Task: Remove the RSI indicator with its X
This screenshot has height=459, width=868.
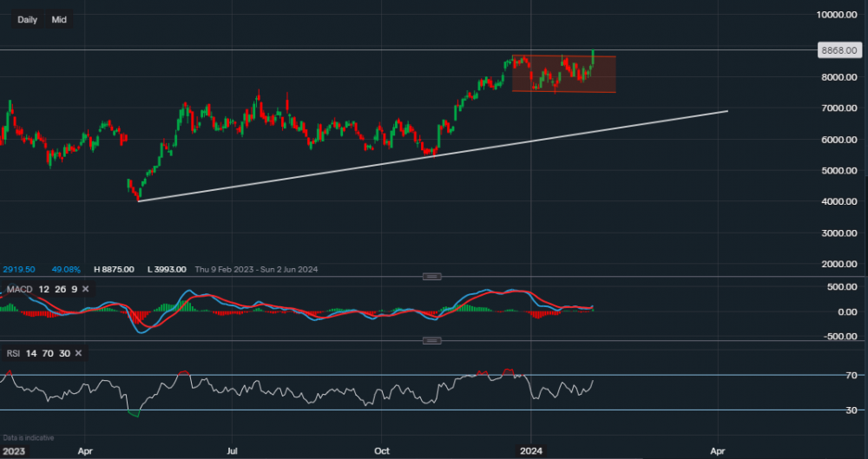Action: pos(78,353)
